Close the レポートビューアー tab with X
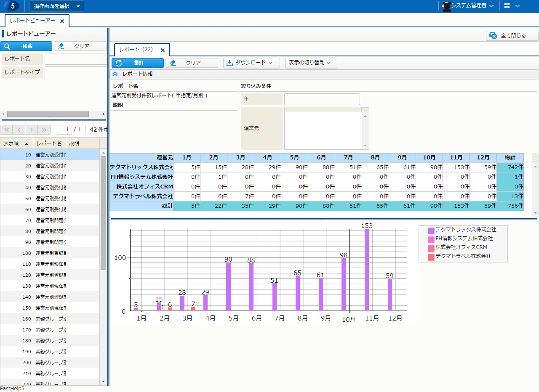Viewport: 539px width, 392px height. point(62,21)
